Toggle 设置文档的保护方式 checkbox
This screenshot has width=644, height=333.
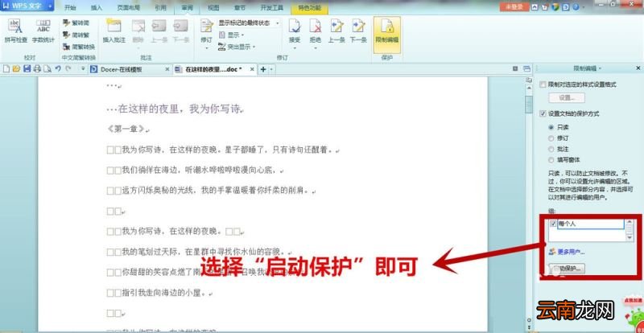tap(543, 113)
